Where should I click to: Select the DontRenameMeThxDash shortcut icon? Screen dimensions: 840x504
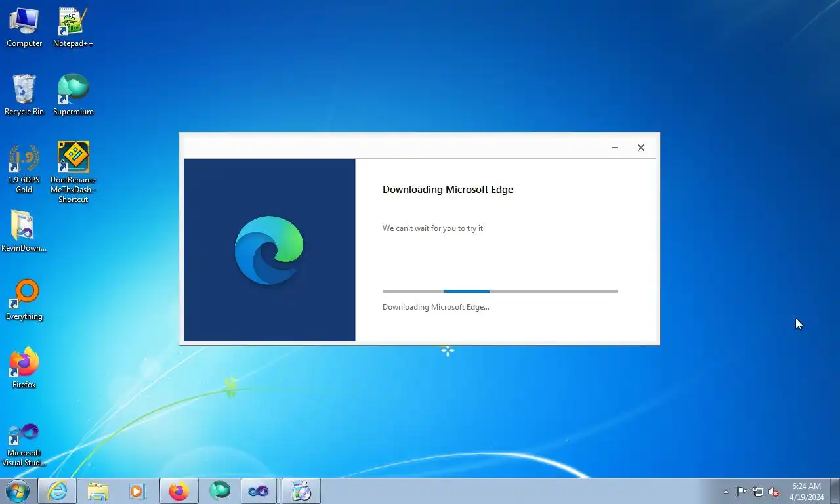73,172
